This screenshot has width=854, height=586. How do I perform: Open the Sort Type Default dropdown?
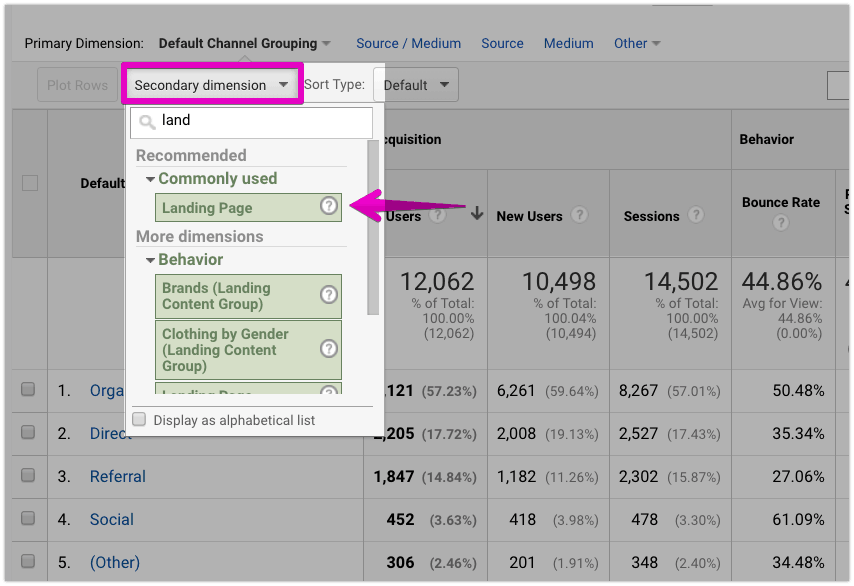(416, 84)
